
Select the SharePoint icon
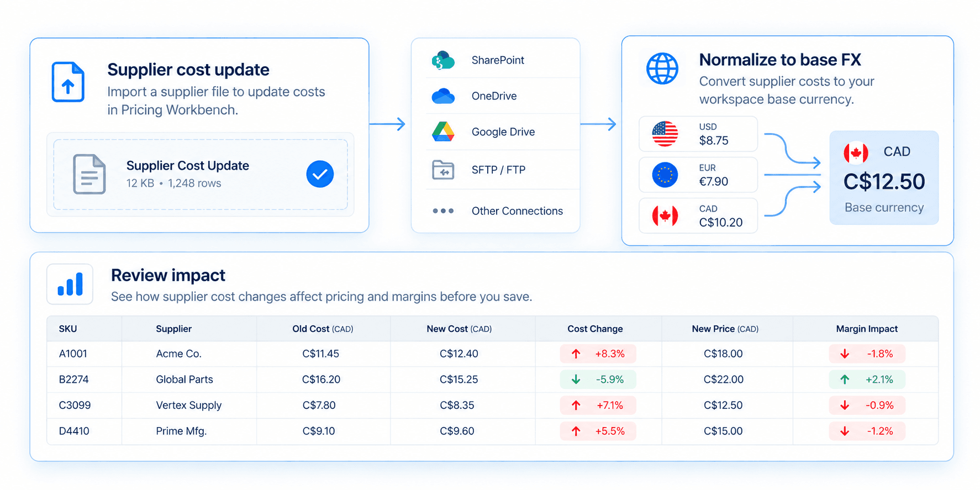coord(443,60)
